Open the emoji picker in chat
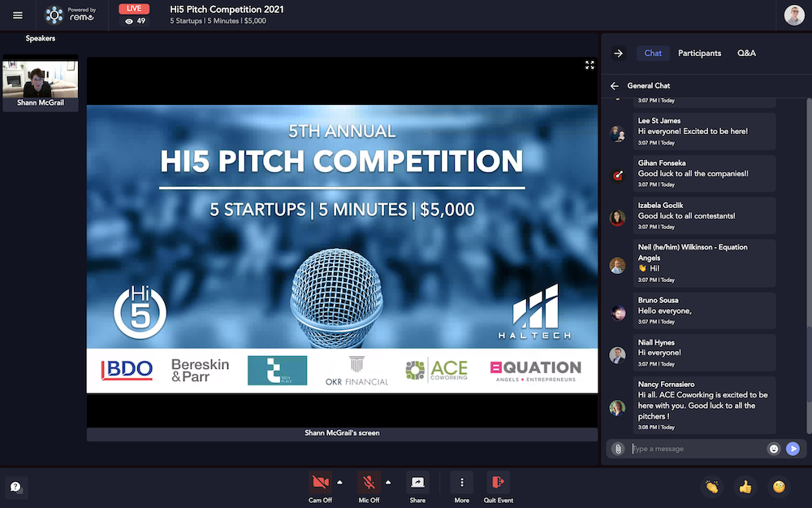 tap(773, 449)
